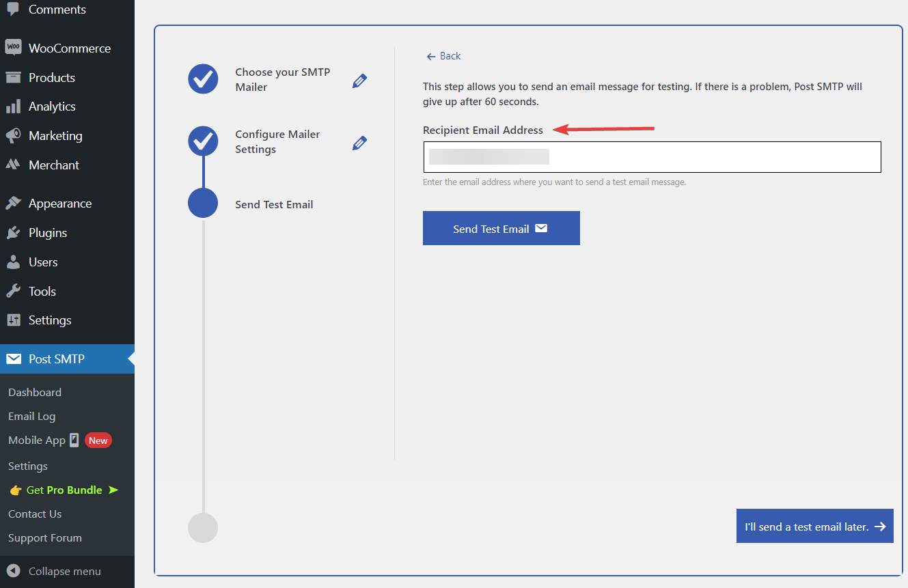The image size is (908, 588).
Task: Click the Configure Mailer Settings step label
Action: pos(277,142)
